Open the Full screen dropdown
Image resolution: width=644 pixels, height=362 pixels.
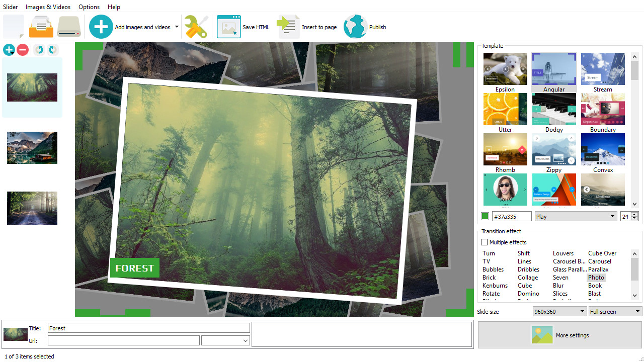pos(615,312)
